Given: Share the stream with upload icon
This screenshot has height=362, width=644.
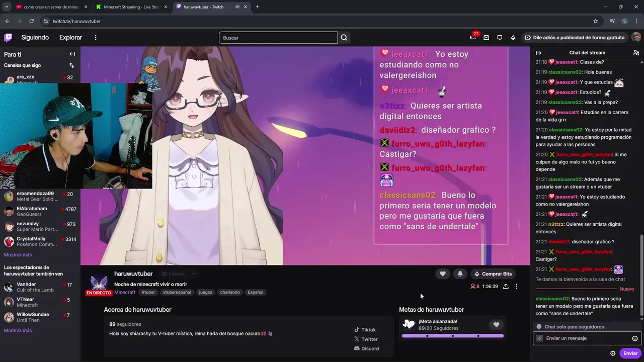Looking at the screenshot, I should pos(506,287).
